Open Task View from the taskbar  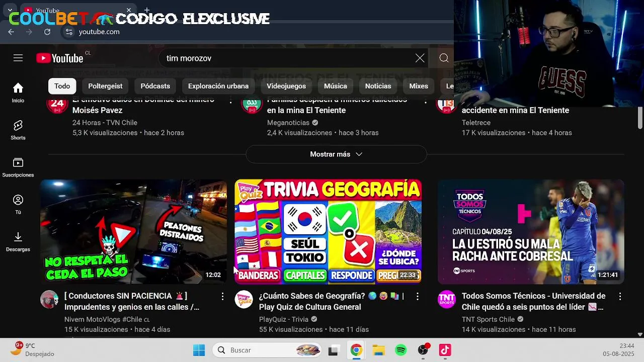(333, 350)
